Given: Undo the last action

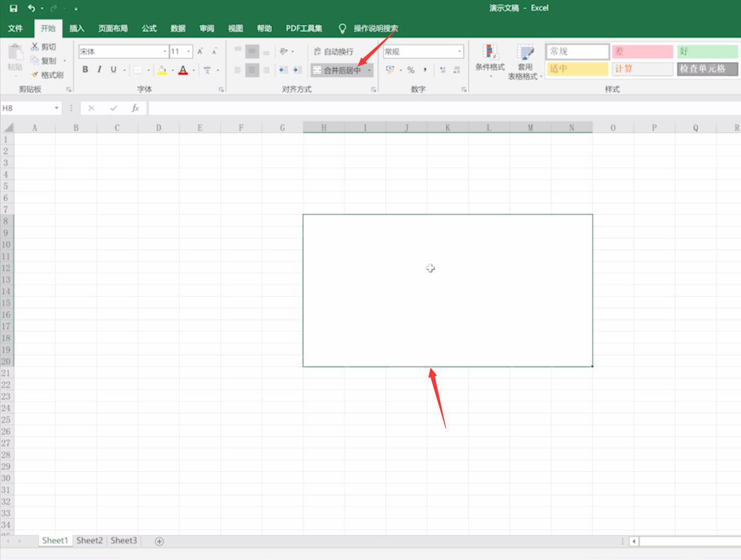Looking at the screenshot, I should tap(31, 8).
